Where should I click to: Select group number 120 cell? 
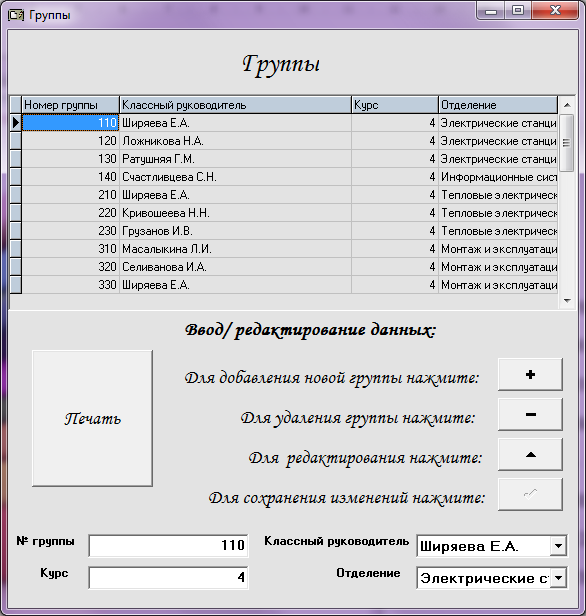(x=70, y=141)
